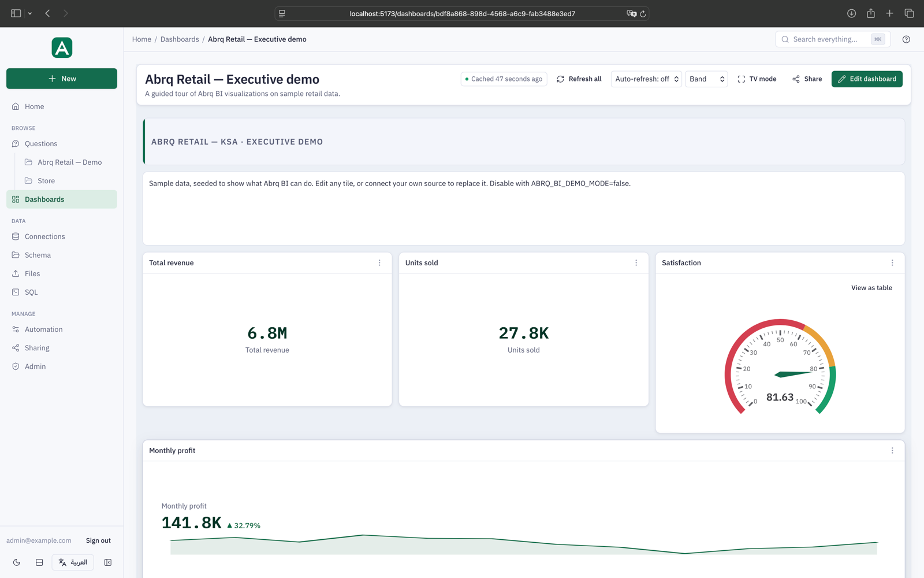924x578 pixels.
Task: Open browser downloads icon
Action: (851, 13)
